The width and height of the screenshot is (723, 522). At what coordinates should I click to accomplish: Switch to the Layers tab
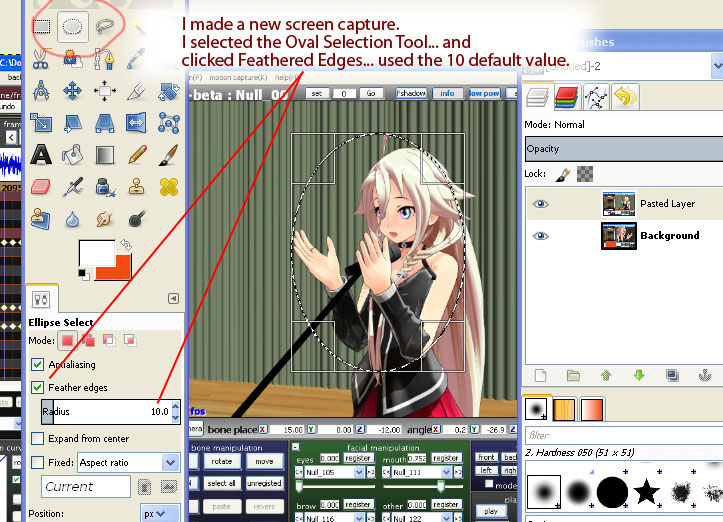[x=537, y=97]
